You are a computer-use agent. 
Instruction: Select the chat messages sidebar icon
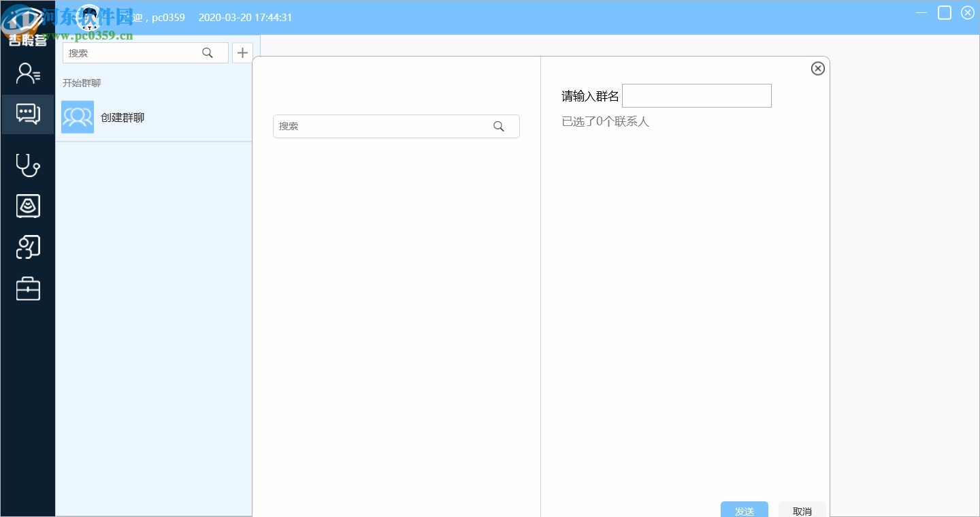[28, 114]
